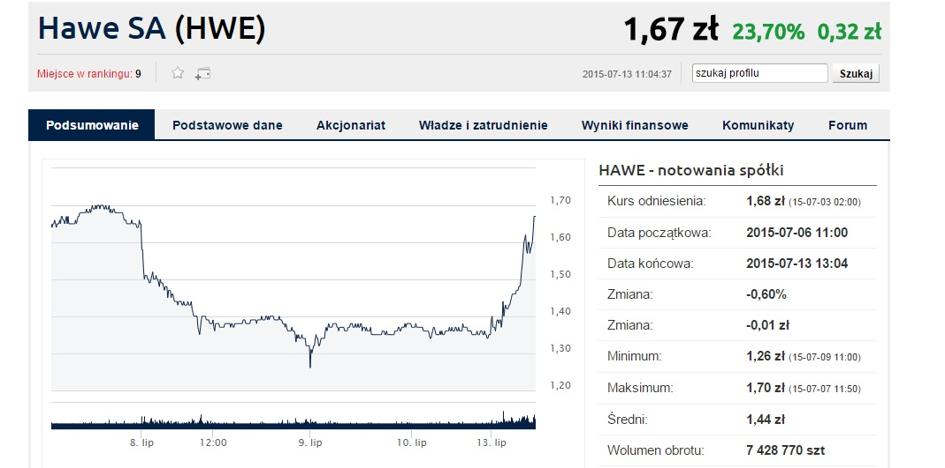Click the add-to-portfolio wallet icon
This screenshot has width=945, height=468.
tap(203, 73)
